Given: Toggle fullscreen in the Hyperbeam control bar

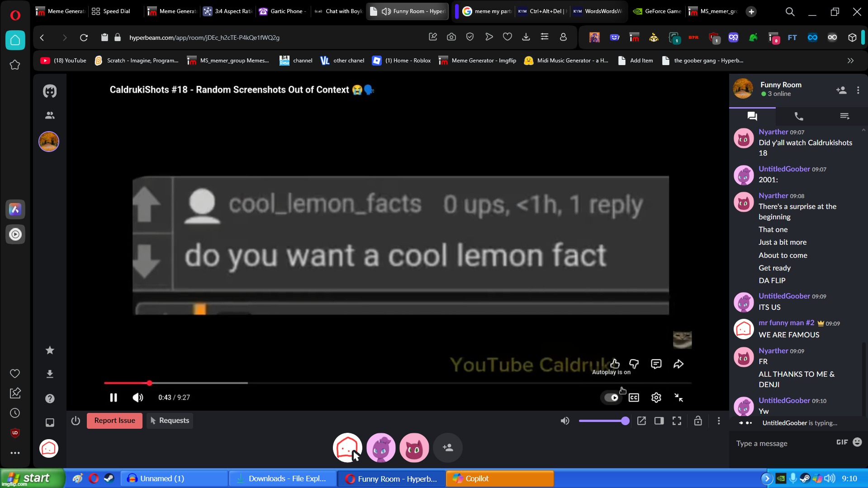Looking at the screenshot, I should coord(676,421).
